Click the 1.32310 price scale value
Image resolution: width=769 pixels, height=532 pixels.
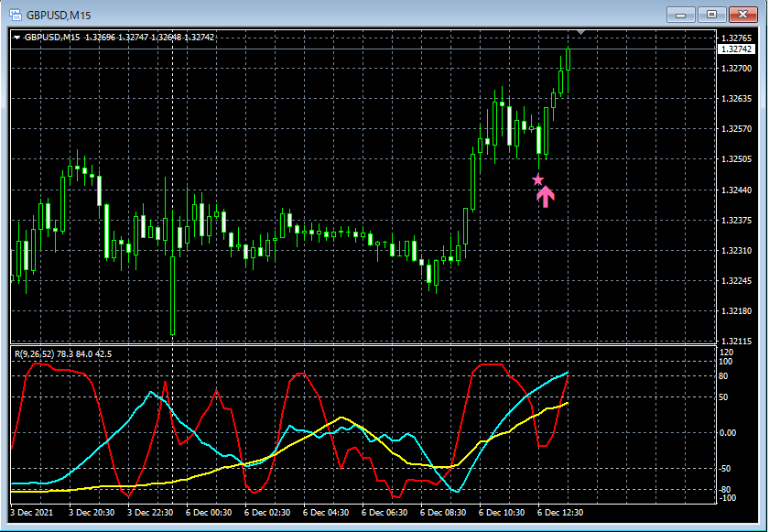pyautogui.click(x=736, y=251)
